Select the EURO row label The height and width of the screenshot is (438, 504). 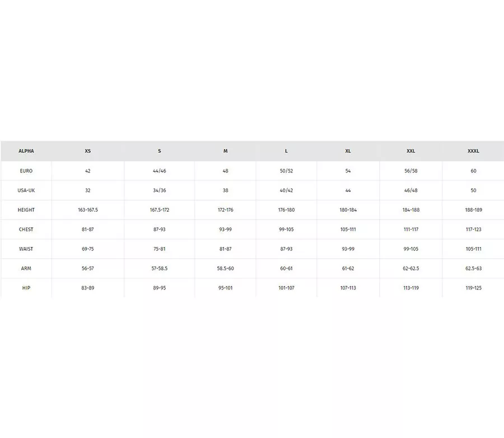pyautogui.click(x=26, y=171)
